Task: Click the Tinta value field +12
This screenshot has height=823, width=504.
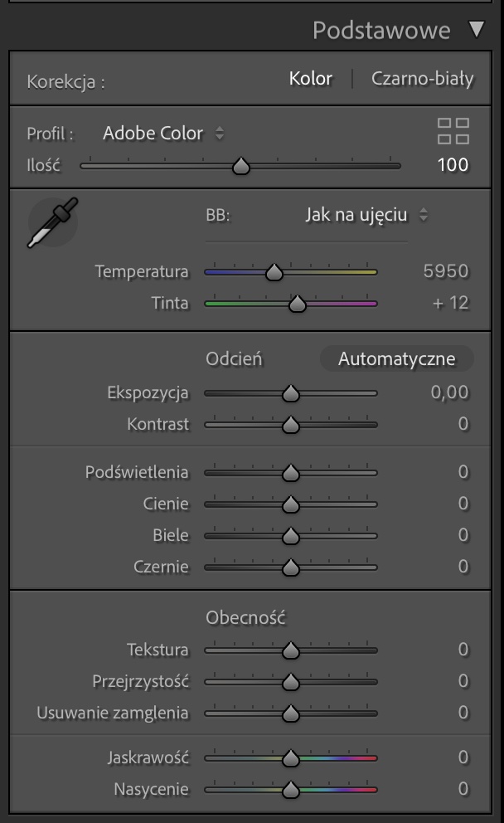Action: pos(450,303)
